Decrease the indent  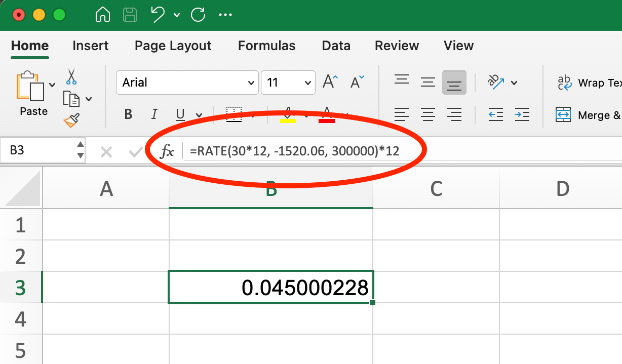pyautogui.click(x=495, y=115)
